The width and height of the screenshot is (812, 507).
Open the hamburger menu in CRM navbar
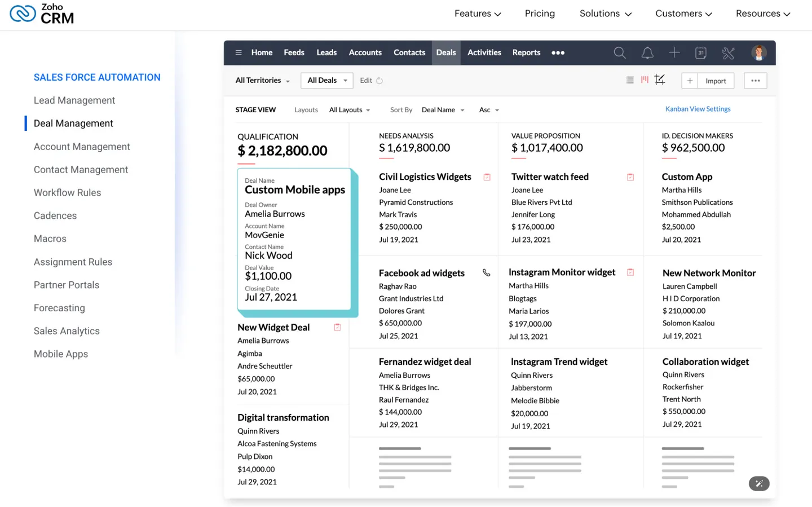point(239,52)
